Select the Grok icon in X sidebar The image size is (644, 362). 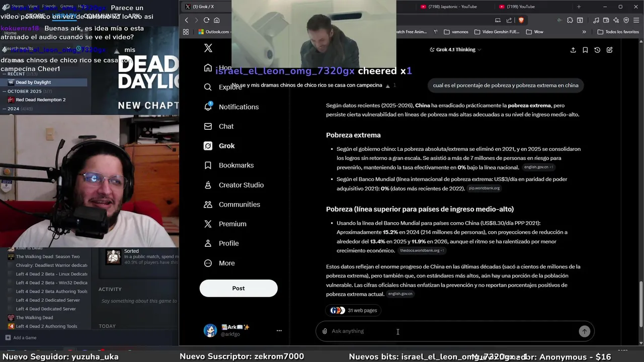tap(208, 146)
